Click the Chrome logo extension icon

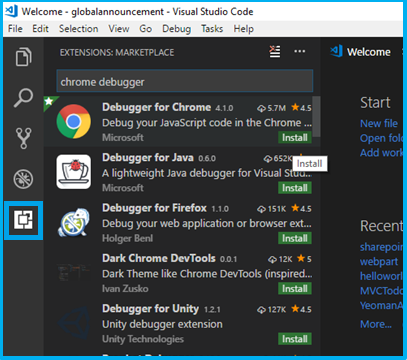click(x=74, y=122)
